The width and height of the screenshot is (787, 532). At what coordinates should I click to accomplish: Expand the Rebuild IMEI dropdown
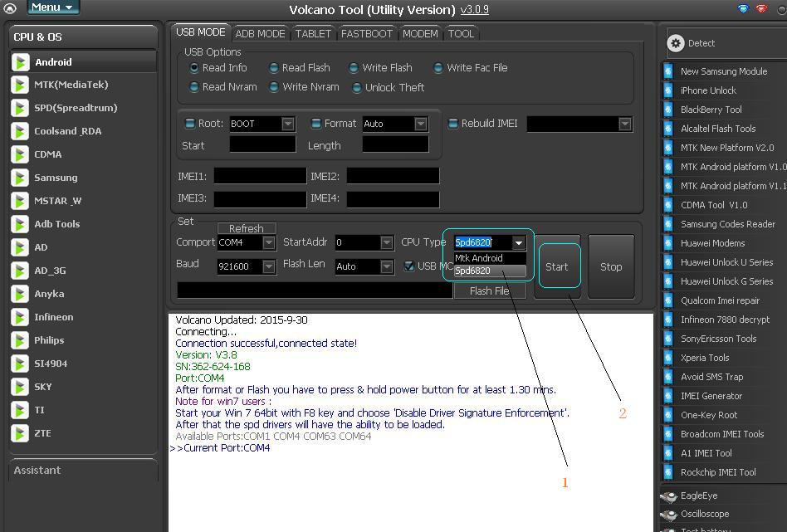[x=625, y=124]
